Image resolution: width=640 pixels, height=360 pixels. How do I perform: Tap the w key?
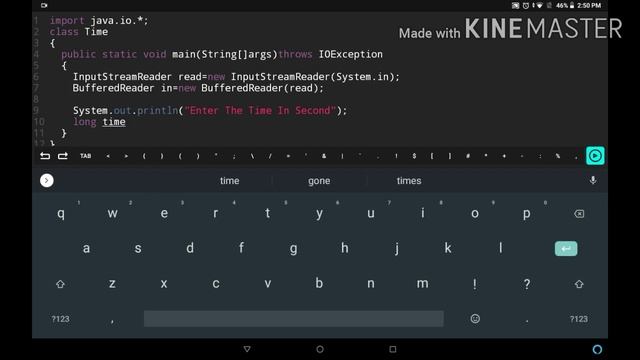click(112, 213)
